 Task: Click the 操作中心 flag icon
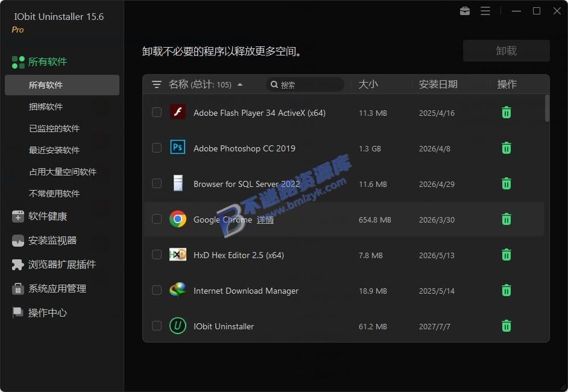tap(17, 312)
